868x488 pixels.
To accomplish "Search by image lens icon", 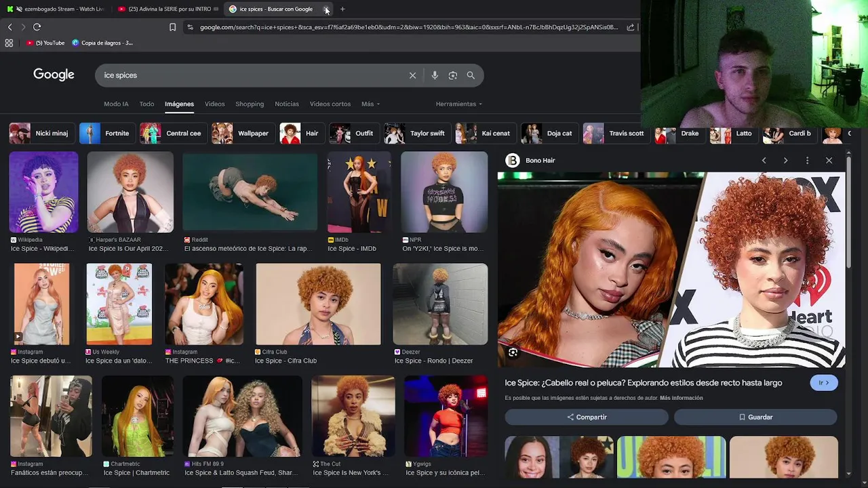I will [453, 75].
